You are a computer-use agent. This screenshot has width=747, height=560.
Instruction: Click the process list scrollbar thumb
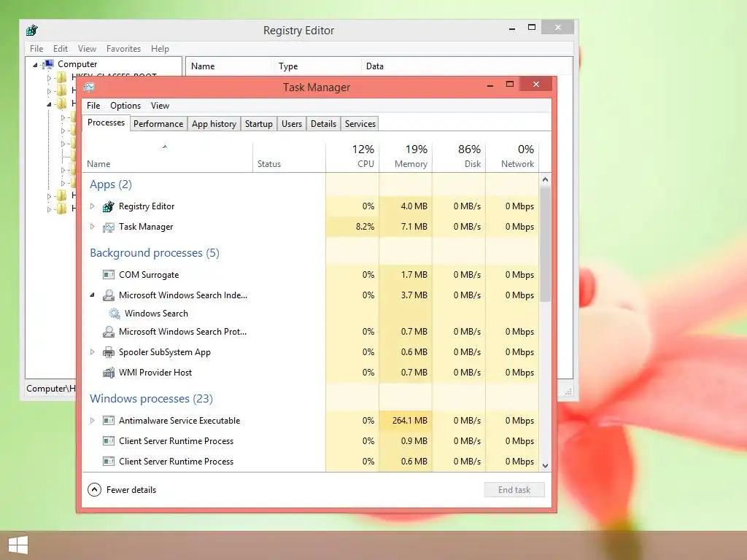point(546,244)
